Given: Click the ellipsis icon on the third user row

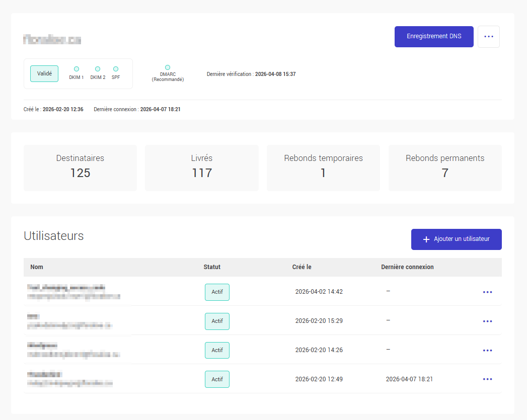Looking at the screenshot, I should [x=487, y=350].
